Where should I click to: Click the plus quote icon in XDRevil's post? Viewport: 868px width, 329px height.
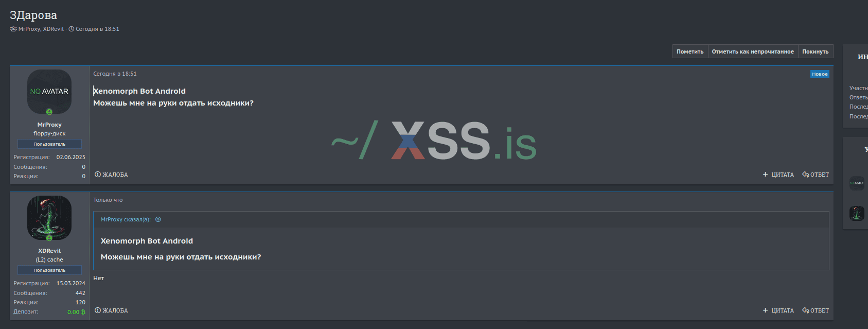(765, 310)
